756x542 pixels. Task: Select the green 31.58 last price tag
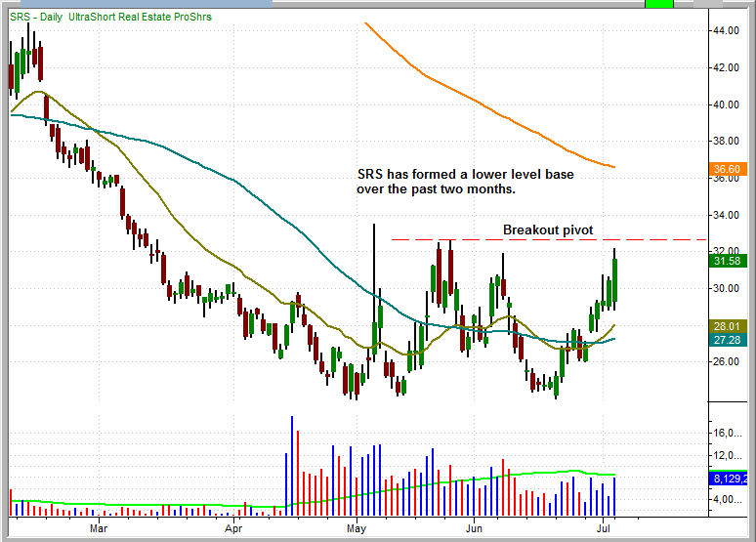click(x=728, y=261)
